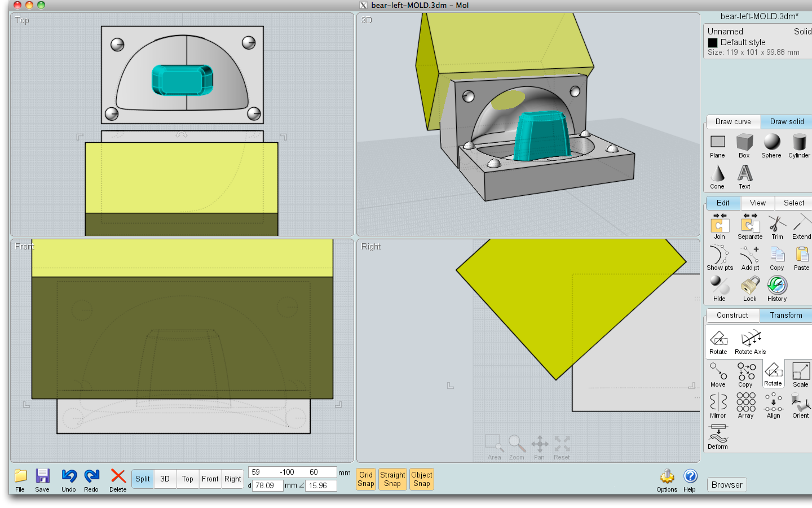Image resolution: width=812 pixels, height=508 pixels.
Task: Click the Area view control in Right viewport
Action: [x=494, y=448]
